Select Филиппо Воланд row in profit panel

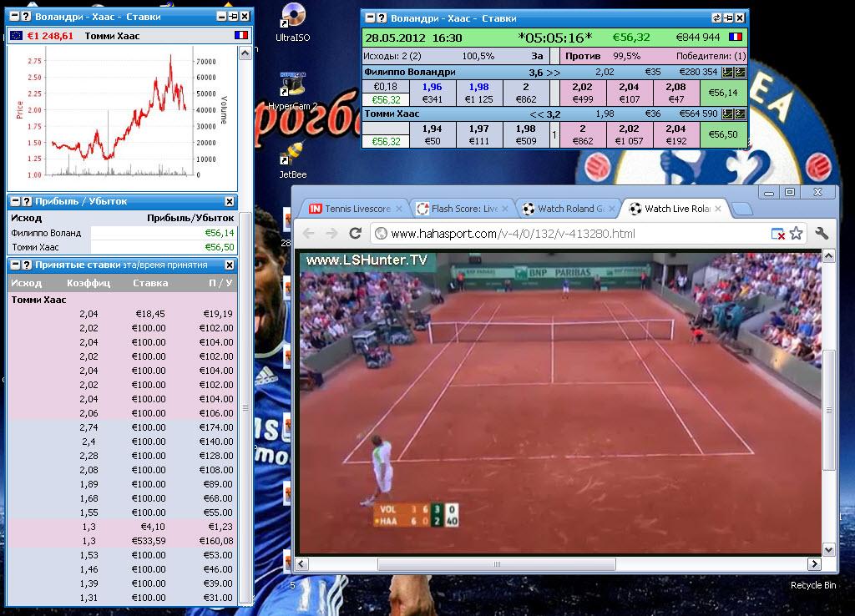(123, 233)
